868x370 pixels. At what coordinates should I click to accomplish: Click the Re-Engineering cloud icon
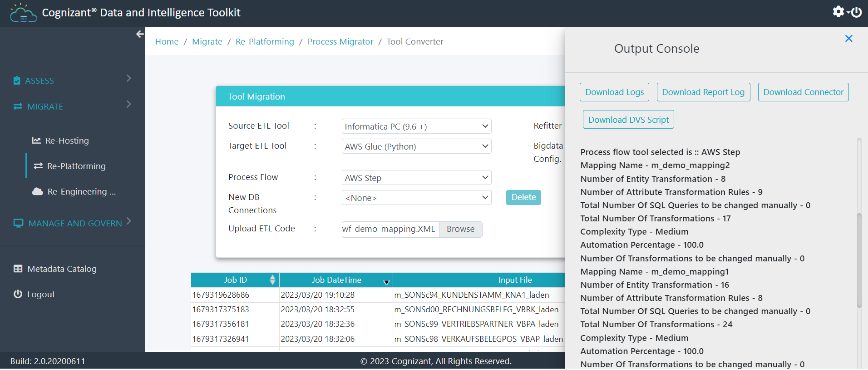click(x=38, y=191)
